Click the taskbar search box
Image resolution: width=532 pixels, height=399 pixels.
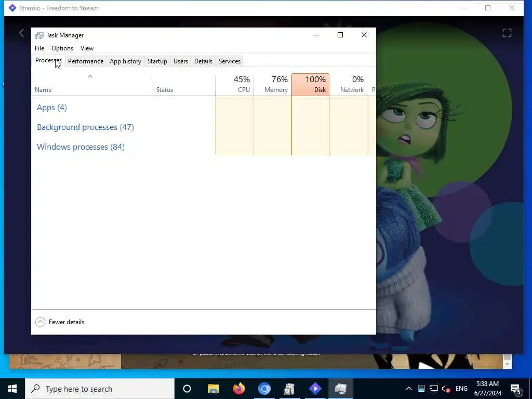(100, 389)
